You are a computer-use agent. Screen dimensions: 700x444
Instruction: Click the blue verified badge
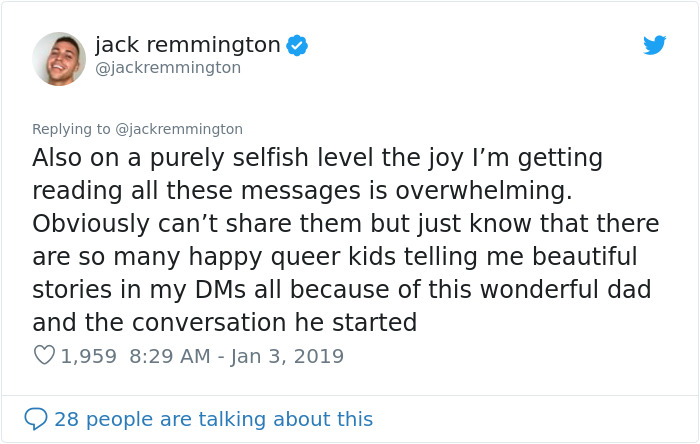point(297,45)
